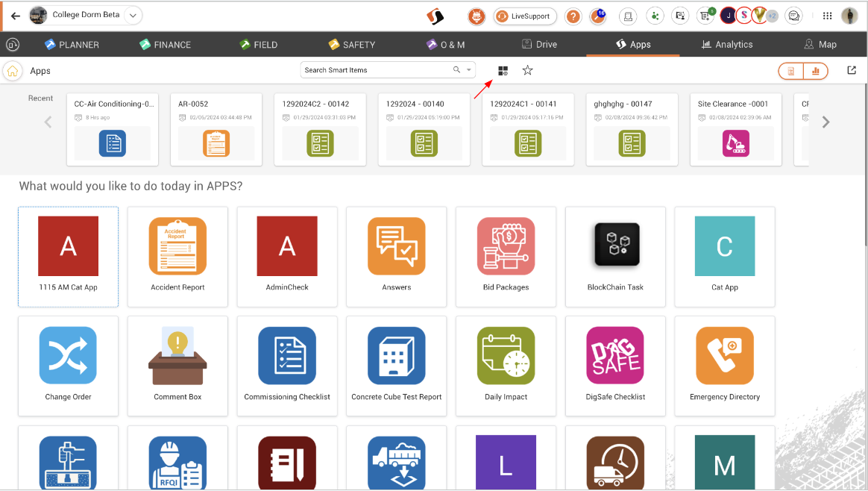Click the tile view grid icon

coord(503,70)
